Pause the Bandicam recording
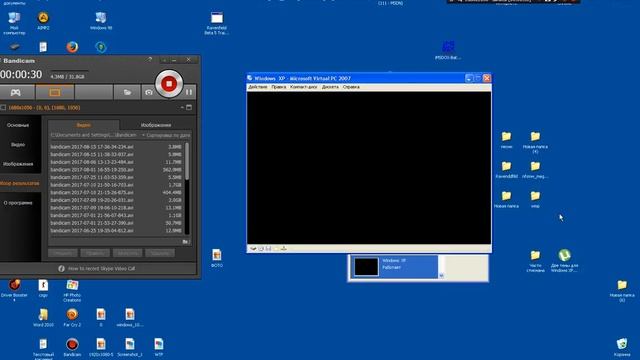The image size is (640, 360). pos(189,92)
